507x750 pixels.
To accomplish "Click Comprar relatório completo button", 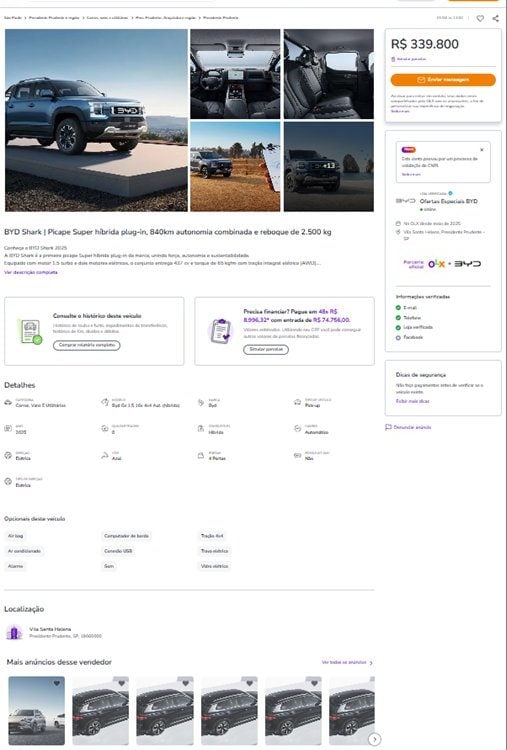I will (x=87, y=345).
